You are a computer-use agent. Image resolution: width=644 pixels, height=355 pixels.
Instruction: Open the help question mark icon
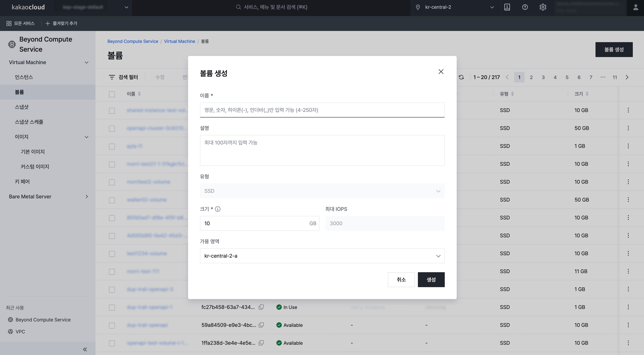tap(525, 7)
